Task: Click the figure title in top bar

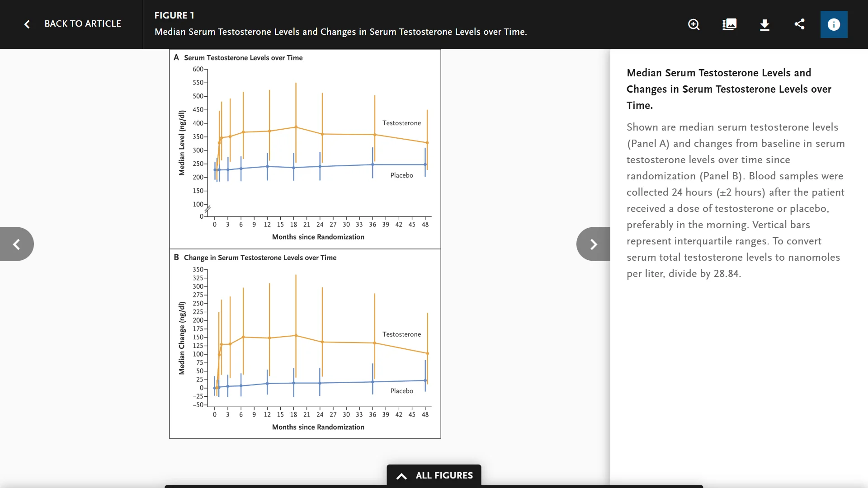Action: (340, 32)
